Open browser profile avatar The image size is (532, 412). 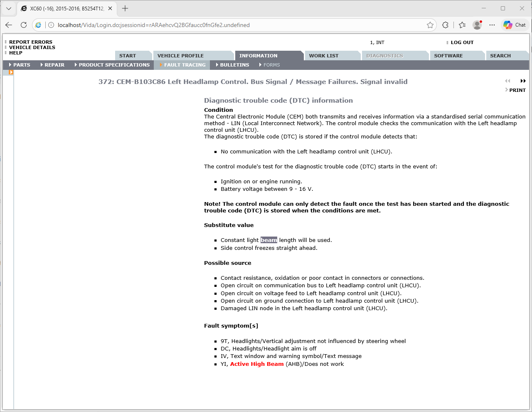[477, 25]
